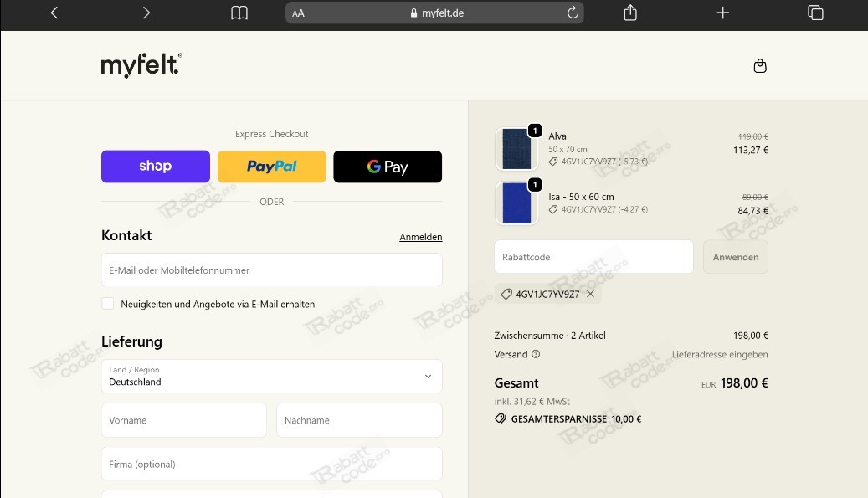Image resolution: width=868 pixels, height=498 pixels.
Task: Click the Lieferadresse eingeben text
Action: coord(720,354)
